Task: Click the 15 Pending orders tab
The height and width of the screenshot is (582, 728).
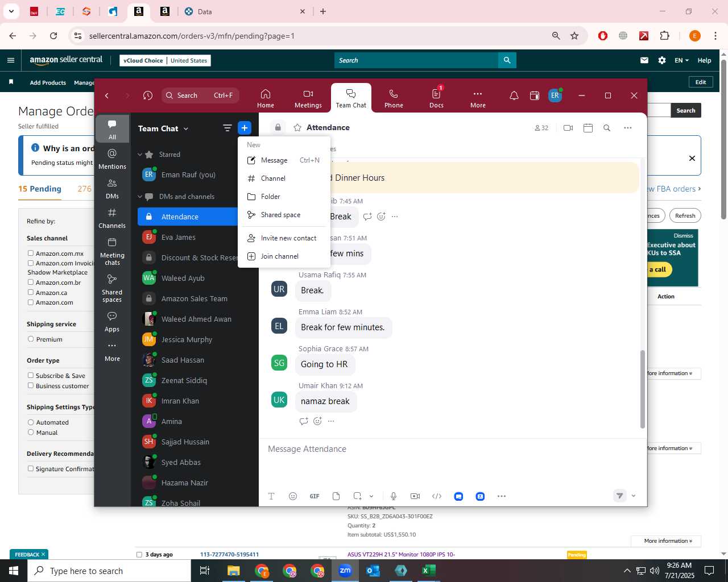Action: (40, 189)
